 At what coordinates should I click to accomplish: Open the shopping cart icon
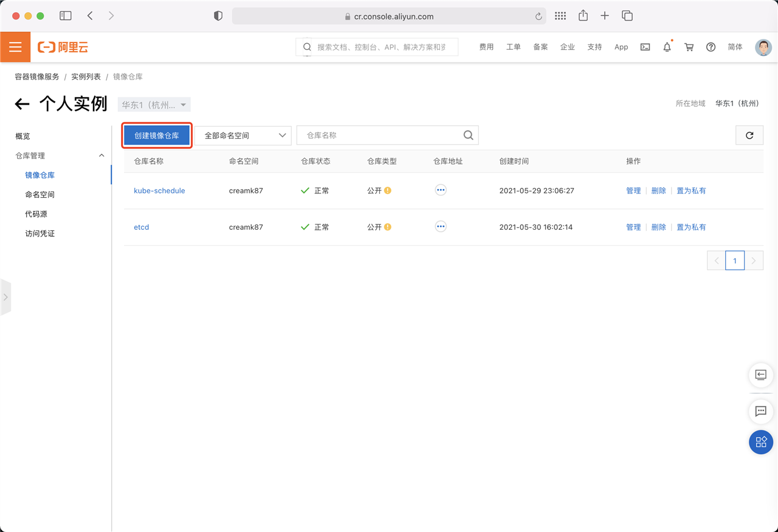click(689, 47)
